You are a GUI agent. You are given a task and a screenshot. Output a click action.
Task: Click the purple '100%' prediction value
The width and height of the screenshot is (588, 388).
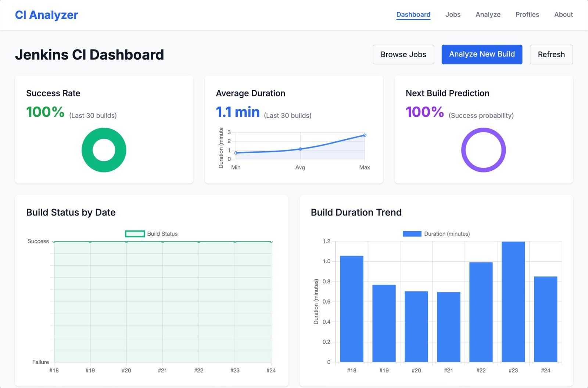click(x=425, y=112)
